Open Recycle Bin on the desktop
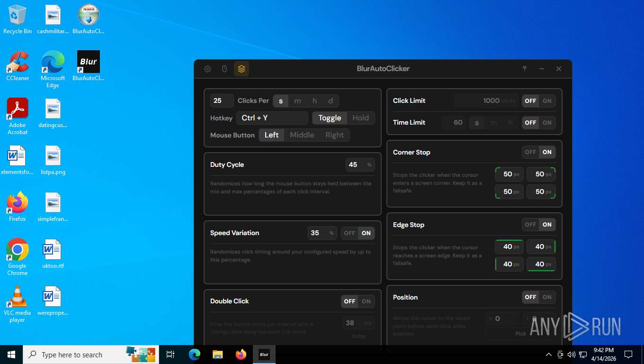Image resolution: width=644 pixels, height=364 pixels. (x=18, y=19)
